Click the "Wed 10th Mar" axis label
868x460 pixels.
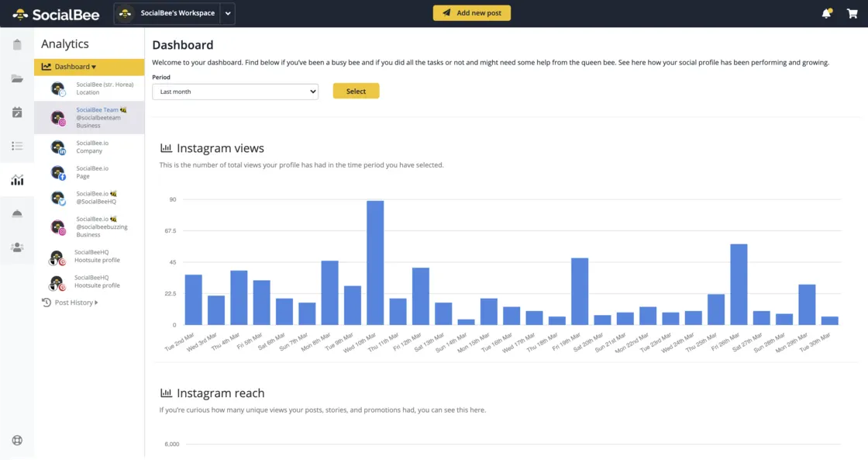(361, 342)
